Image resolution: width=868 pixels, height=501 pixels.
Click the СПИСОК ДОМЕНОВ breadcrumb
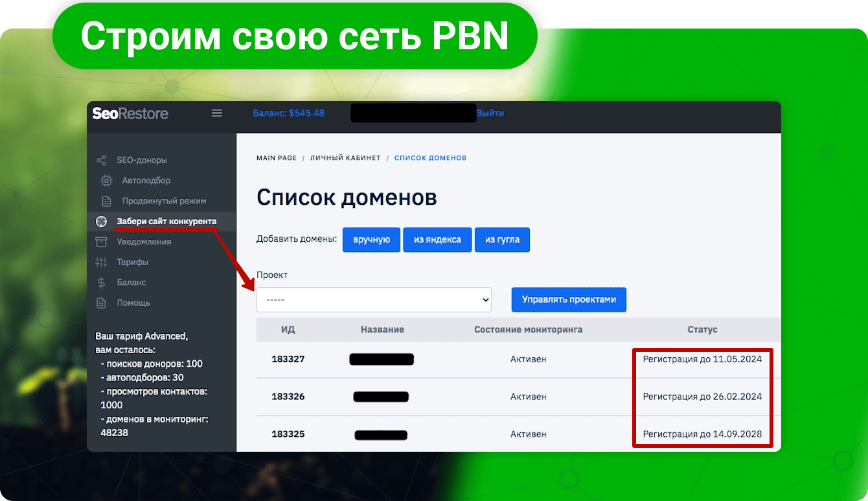pyautogui.click(x=430, y=157)
